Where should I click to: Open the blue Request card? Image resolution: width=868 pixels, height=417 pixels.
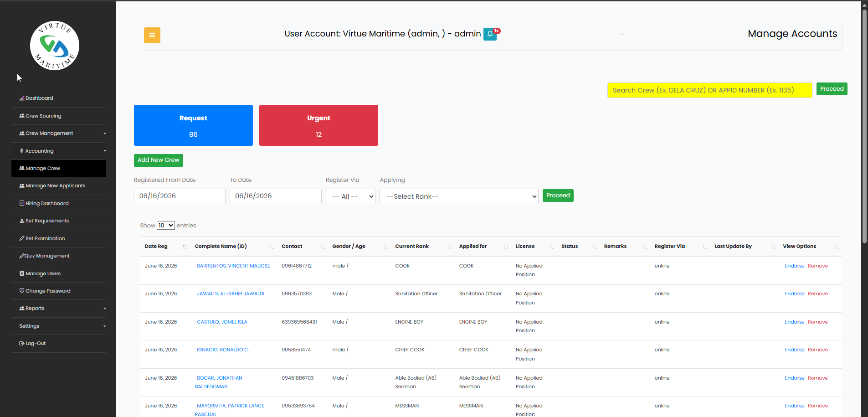(193, 125)
